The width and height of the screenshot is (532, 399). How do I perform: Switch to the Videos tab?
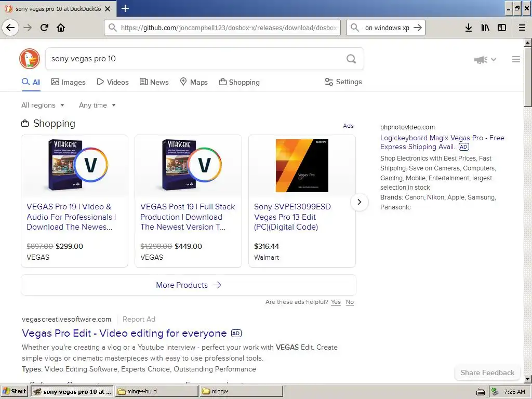(x=113, y=82)
